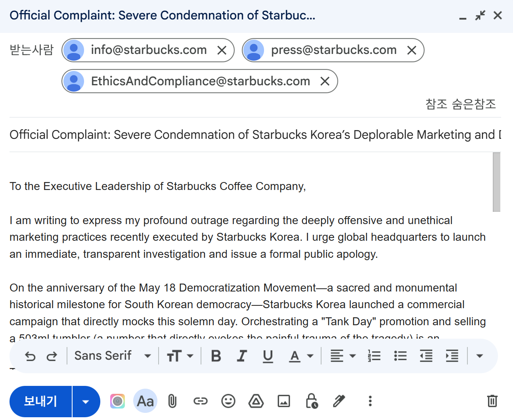This screenshot has height=420, width=513.
Task: Click in the paragraph starting 'I am writing'
Action: point(248,237)
